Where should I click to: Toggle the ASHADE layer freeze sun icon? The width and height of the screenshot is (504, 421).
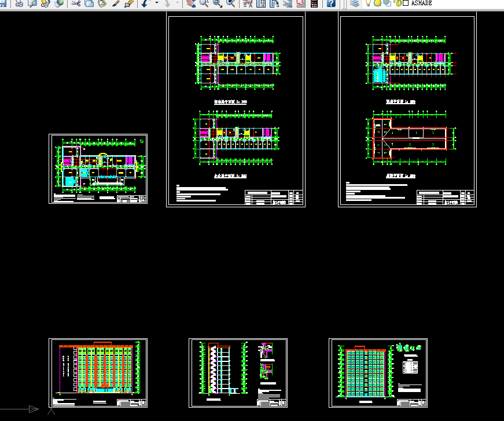377,3
